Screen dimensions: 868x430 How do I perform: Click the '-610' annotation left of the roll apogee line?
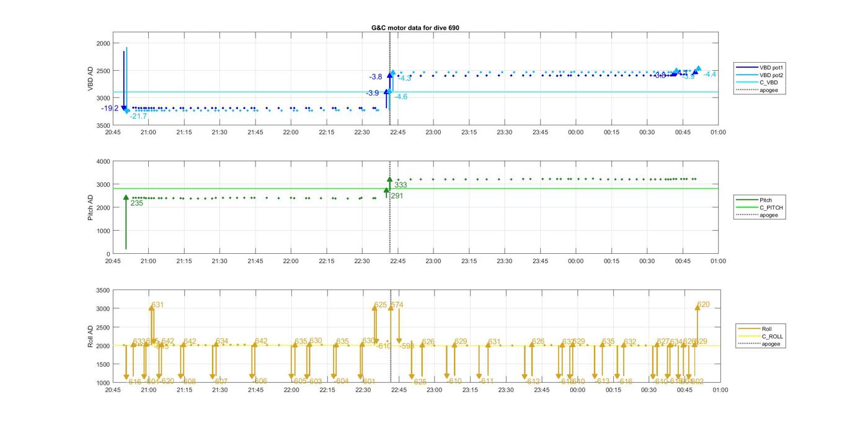(x=383, y=346)
